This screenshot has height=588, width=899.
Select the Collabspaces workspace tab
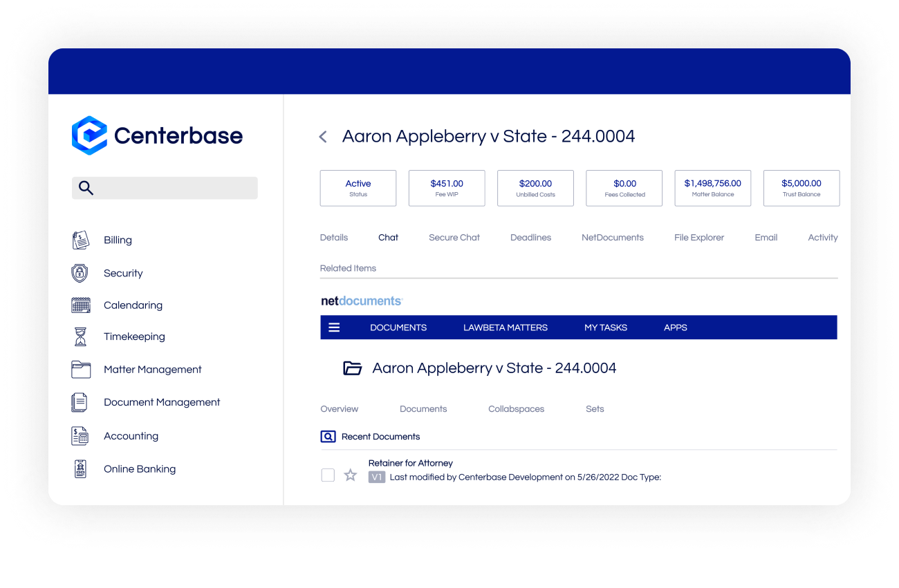tap(517, 409)
